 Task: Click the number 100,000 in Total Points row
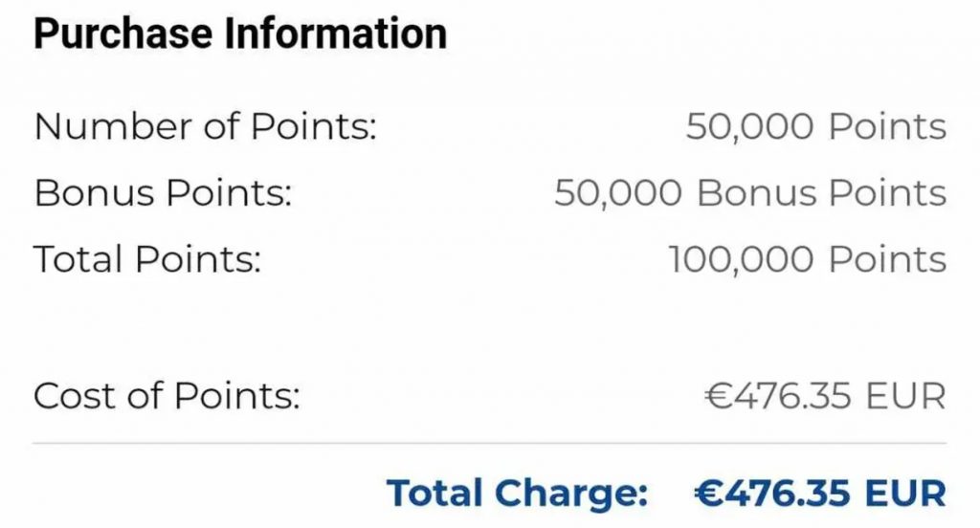coord(742,260)
